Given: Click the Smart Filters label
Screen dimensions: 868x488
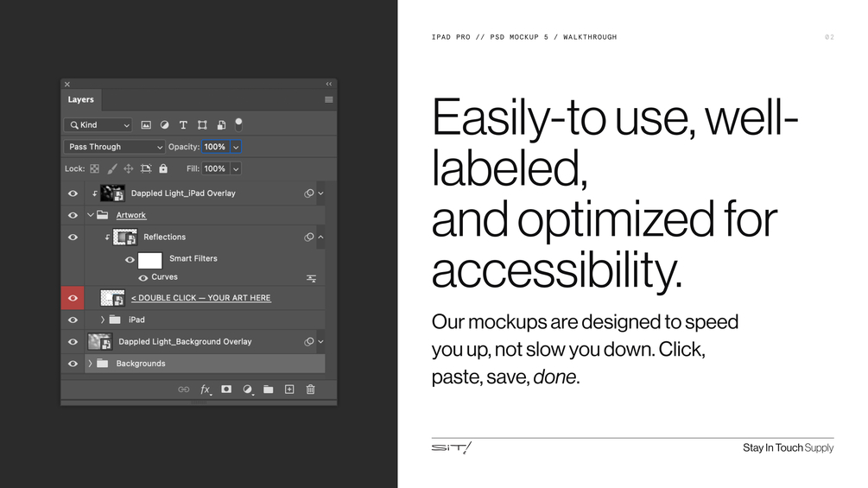Looking at the screenshot, I should (x=193, y=258).
